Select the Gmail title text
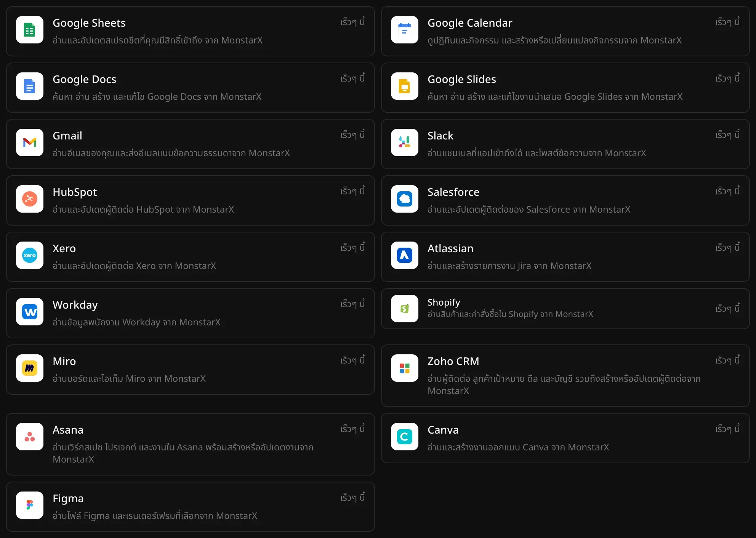The width and height of the screenshot is (756, 538). (67, 136)
